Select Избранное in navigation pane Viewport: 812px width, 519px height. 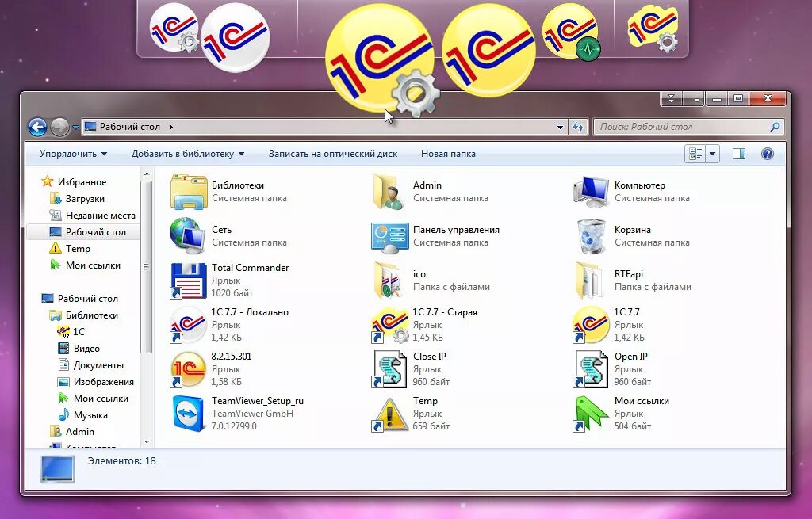[82, 182]
